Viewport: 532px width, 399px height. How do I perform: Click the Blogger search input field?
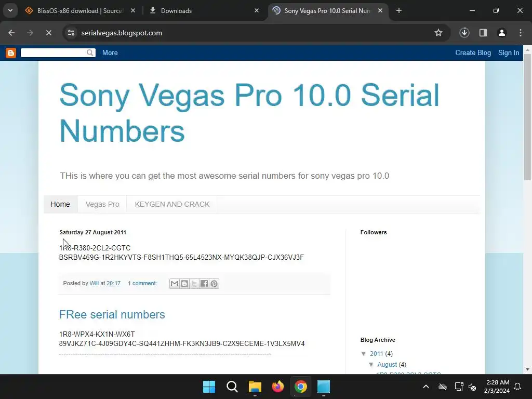(x=54, y=52)
